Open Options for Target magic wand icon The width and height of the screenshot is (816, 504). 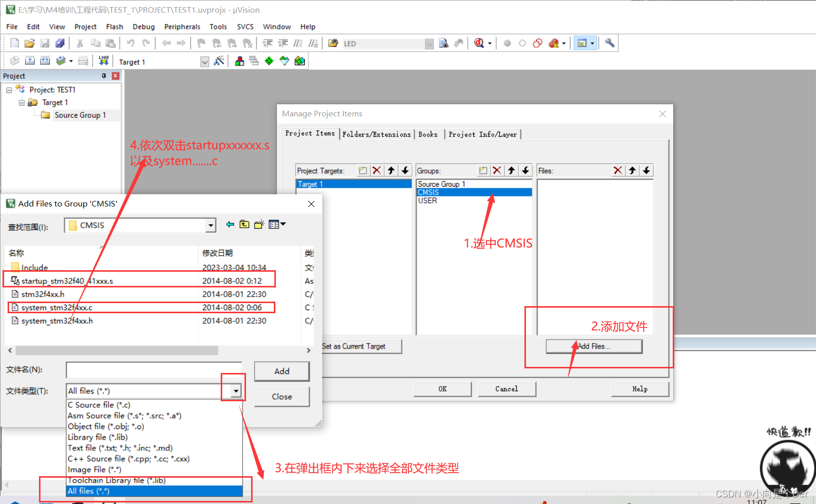(219, 61)
